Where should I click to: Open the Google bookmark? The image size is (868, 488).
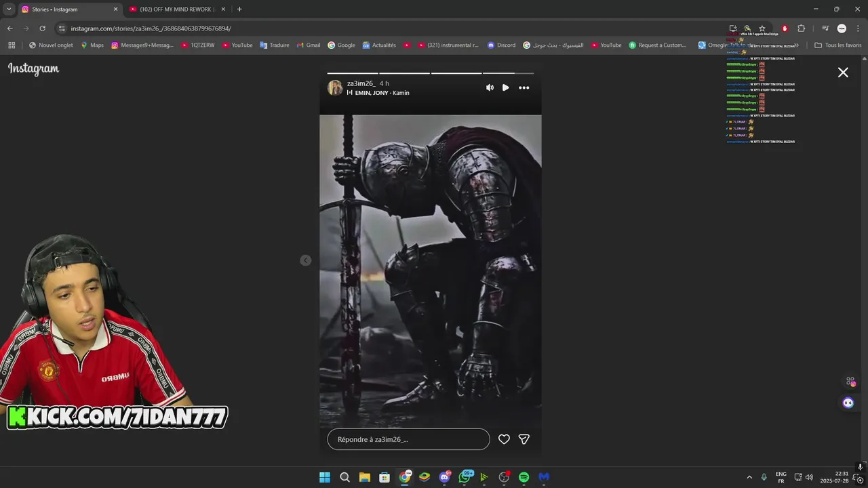coord(342,45)
